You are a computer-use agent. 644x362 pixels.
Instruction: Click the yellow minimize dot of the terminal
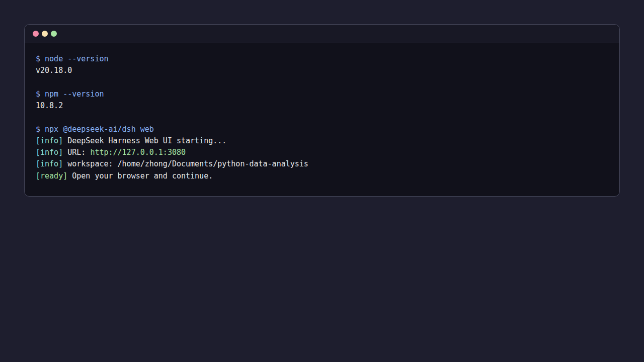tap(45, 34)
